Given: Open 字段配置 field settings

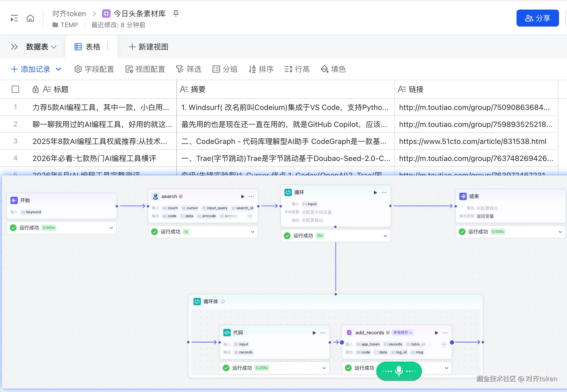Looking at the screenshot, I should (94, 69).
